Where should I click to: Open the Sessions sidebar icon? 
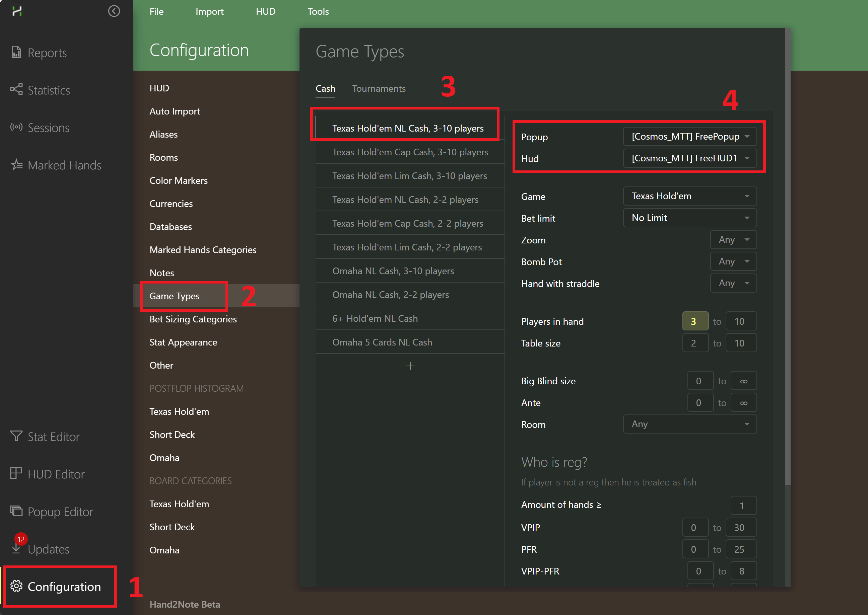click(x=16, y=127)
